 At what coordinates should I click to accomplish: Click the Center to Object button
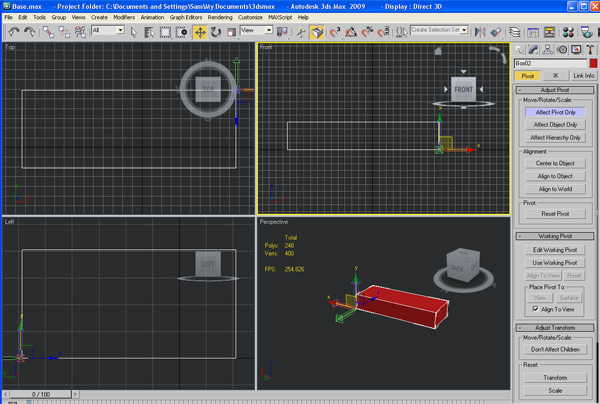pyautogui.click(x=555, y=163)
